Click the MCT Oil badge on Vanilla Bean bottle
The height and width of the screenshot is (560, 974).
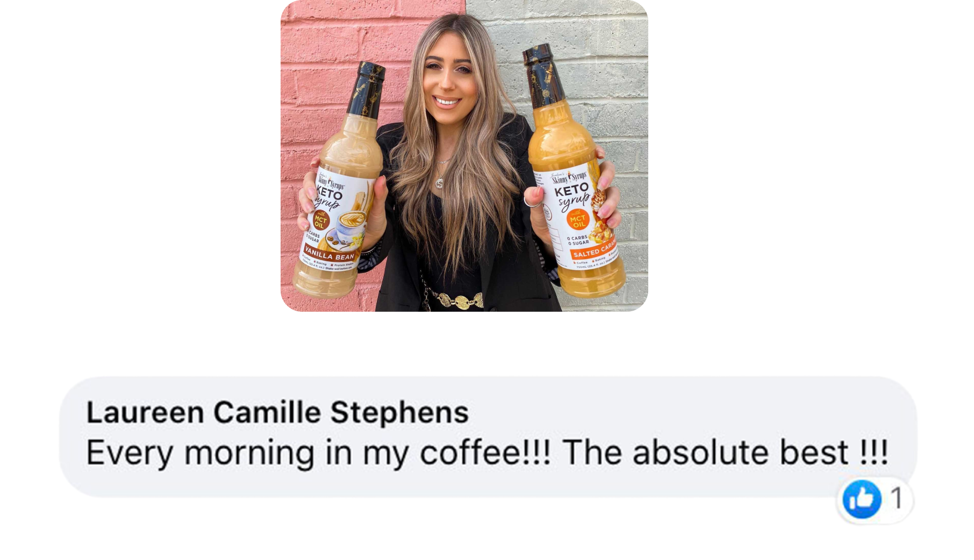(321, 221)
